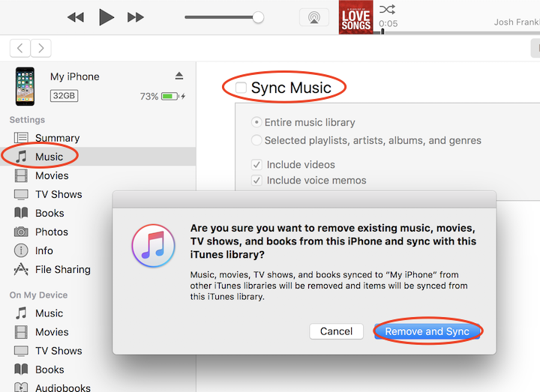540x392 pixels.
Task: Click the fast-forward (next track) button
Action: tap(135, 17)
